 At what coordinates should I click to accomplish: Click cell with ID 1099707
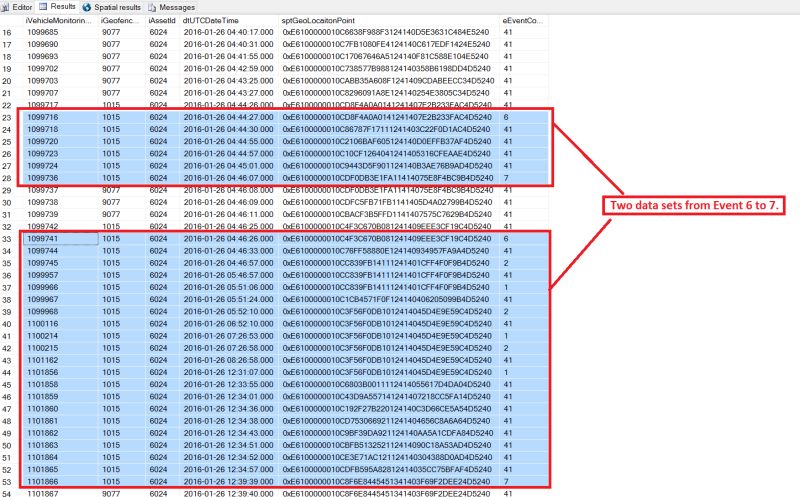(43, 93)
